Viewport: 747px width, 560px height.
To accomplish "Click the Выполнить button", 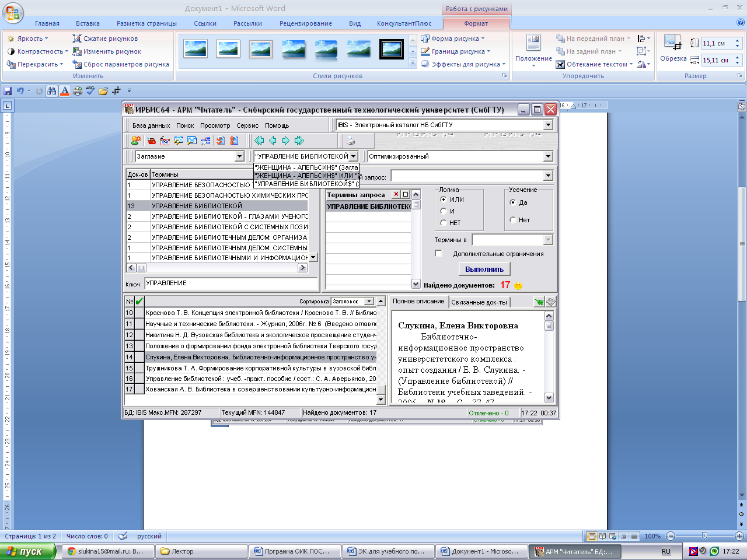I will pos(484,269).
